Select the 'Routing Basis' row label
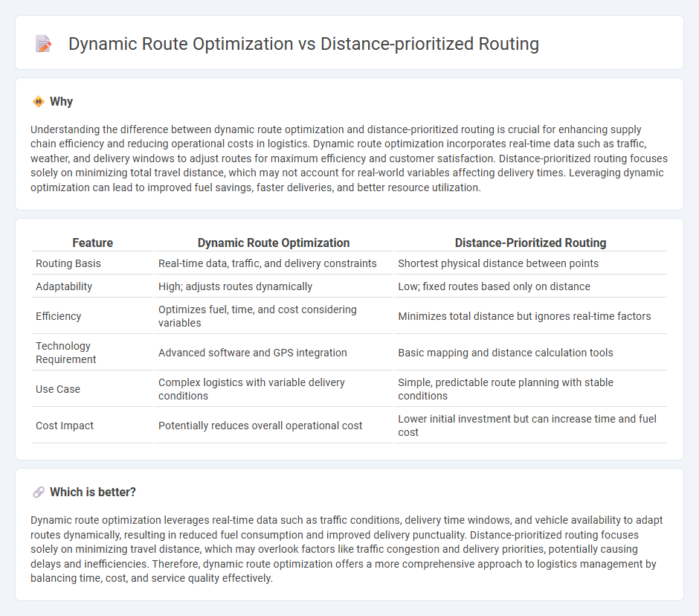The width and height of the screenshot is (699, 616). [x=68, y=263]
